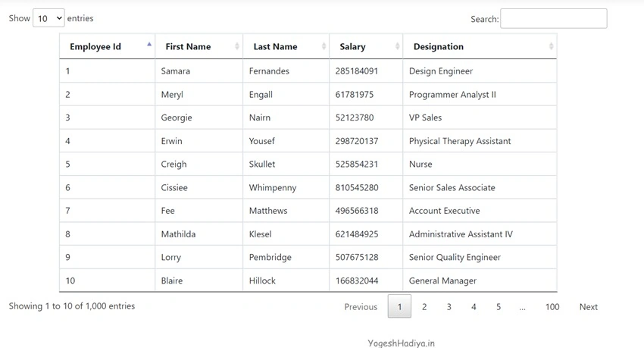Open the Show entries count dropdown

pyautogui.click(x=48, y=18)
